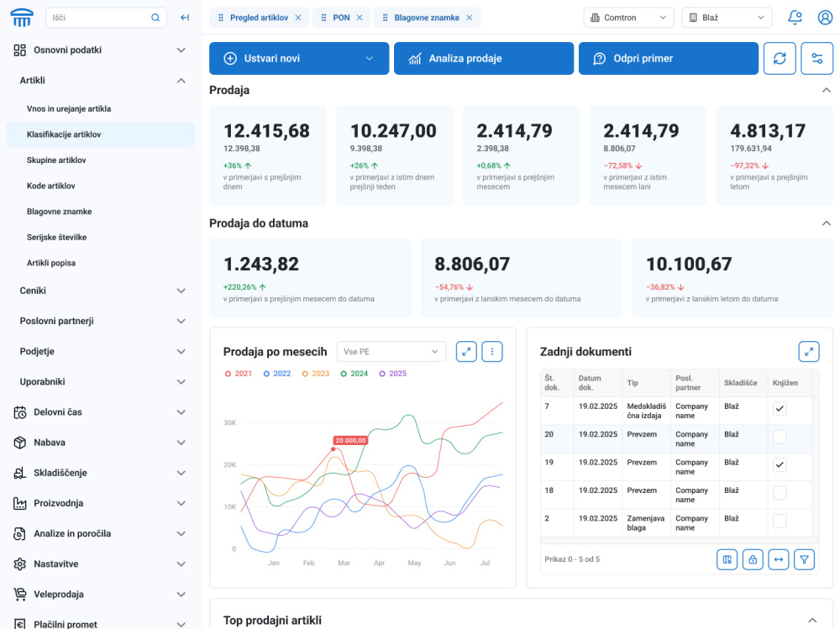840x629 pixels.
Task: Check Knjižen for document 2
Action: click(x=780, y=521)
